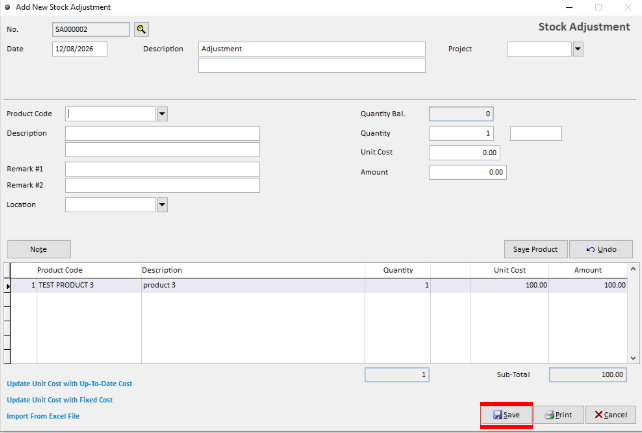Click the Location input field
This screenshot has width=642, height=433.
[x=111, y=205]
